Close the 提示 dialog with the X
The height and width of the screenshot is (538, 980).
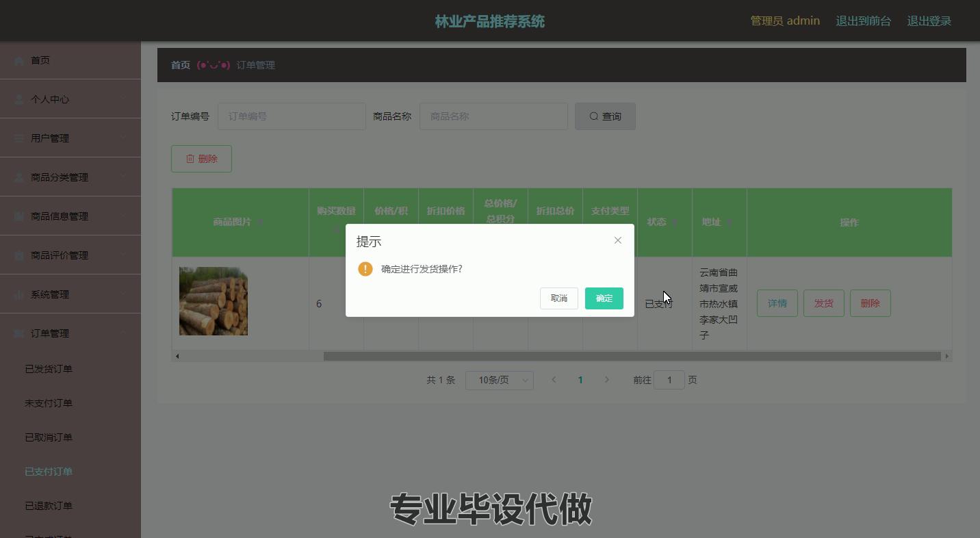(618, 240)
